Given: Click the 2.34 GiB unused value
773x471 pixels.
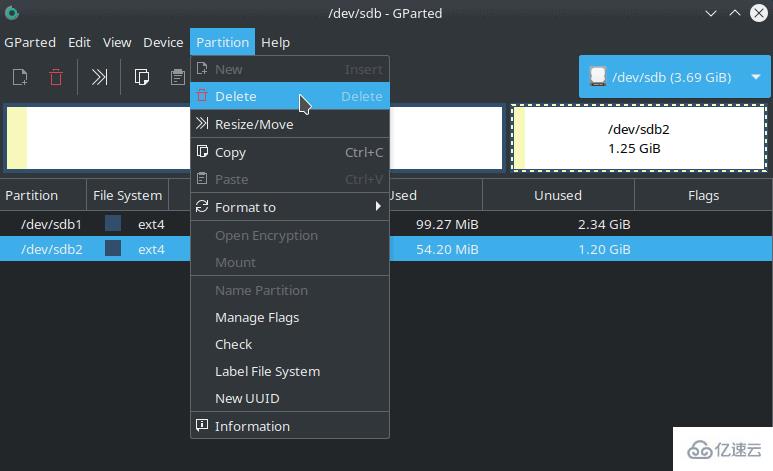Looking at the screenshot, I should tap(604, 224).
